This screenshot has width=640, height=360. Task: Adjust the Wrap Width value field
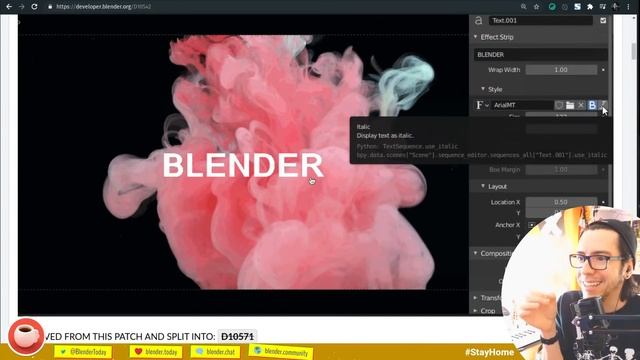561,70
